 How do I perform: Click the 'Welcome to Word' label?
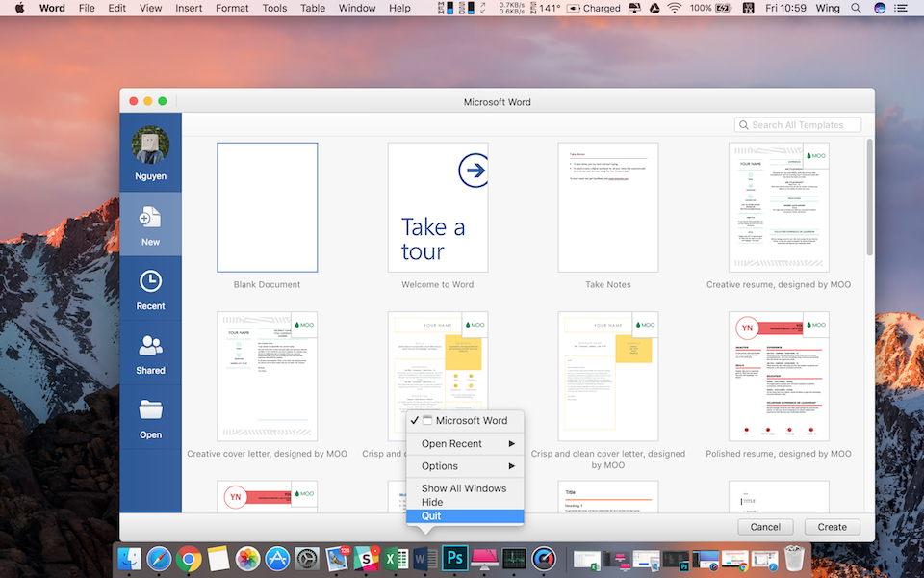click(437, 284)
